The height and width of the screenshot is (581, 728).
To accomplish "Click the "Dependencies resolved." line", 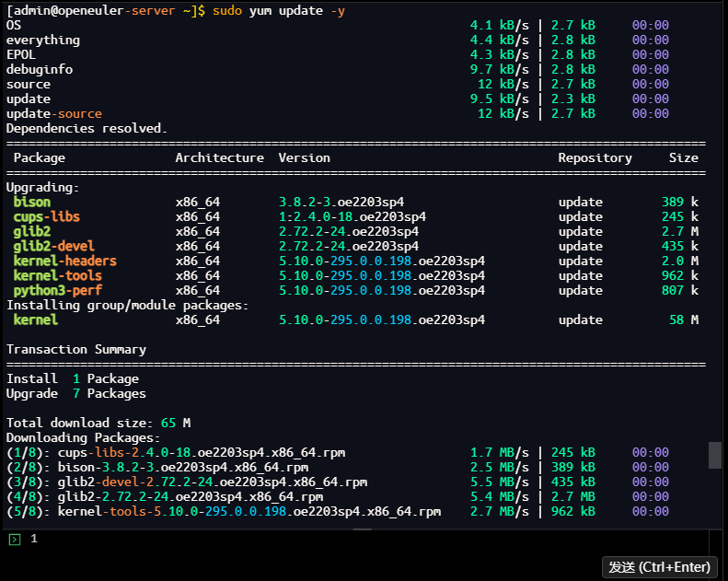I will [87, 128].
